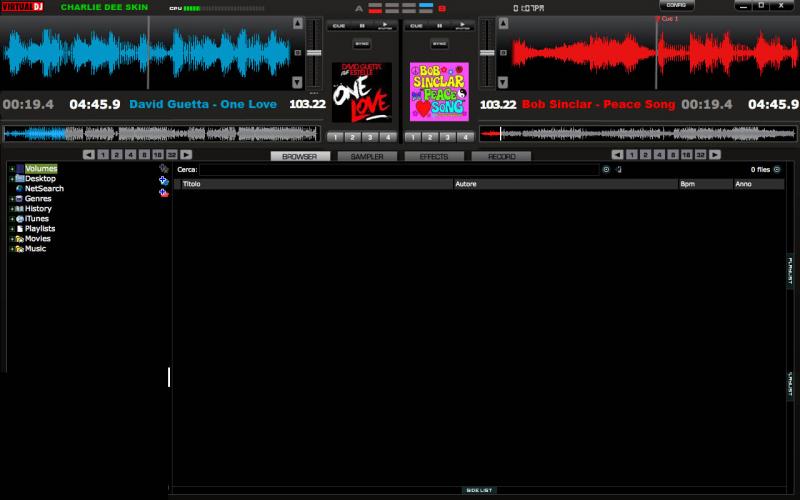Open the EFFECTS tab
This screenshot has height=500, width=800.
click(x=434, y=157)
